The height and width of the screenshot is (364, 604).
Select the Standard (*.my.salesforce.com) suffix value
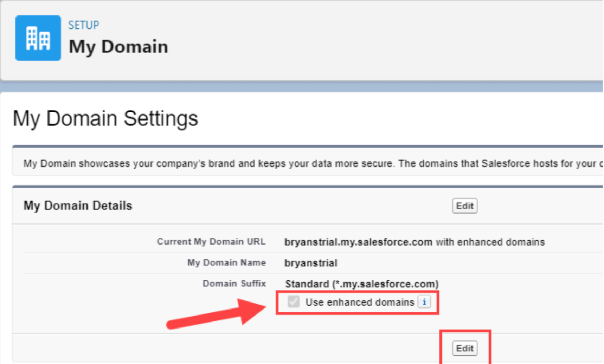[x=362, y=284]
